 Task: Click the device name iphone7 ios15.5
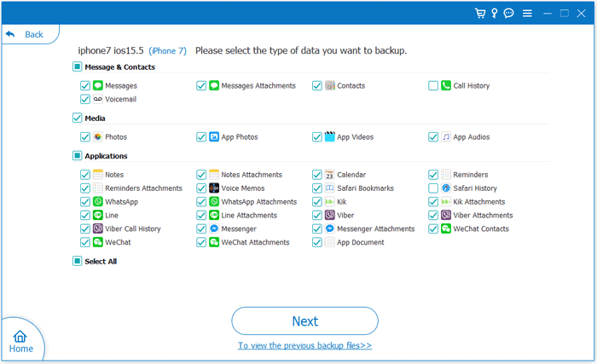111,50
